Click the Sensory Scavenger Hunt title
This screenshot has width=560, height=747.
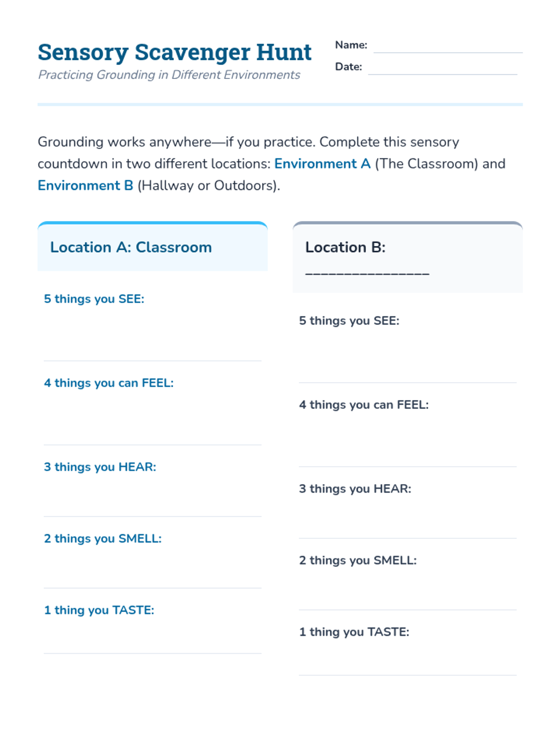point(175,52)
